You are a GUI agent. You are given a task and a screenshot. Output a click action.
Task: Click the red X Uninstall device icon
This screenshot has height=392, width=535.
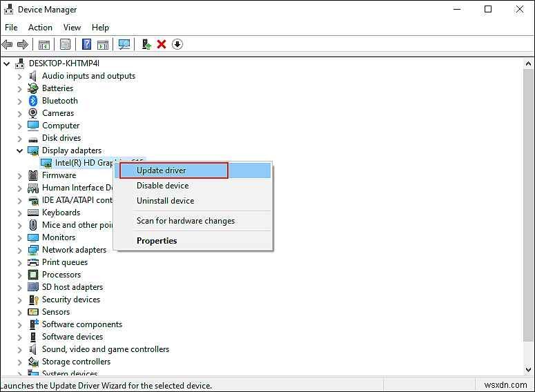tap(162, 44)
